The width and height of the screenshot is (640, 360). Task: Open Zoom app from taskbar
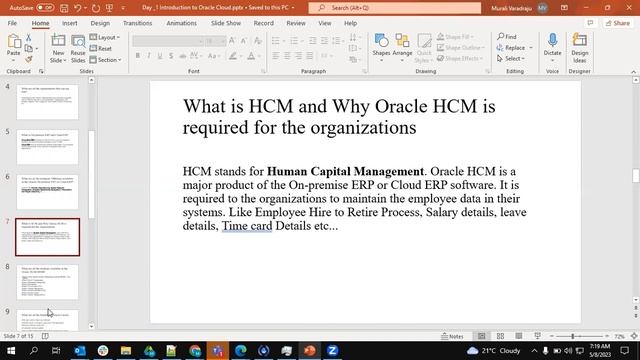click(332, 351)
